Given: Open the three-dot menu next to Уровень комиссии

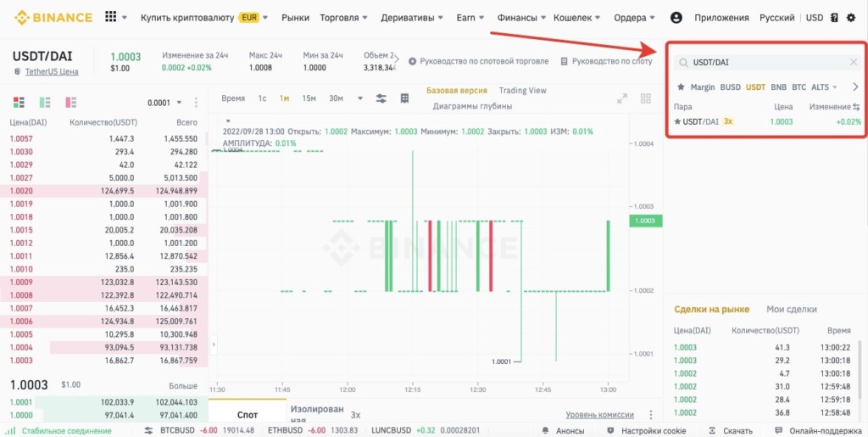Looking at the screenshot, I should coord(651,415).
